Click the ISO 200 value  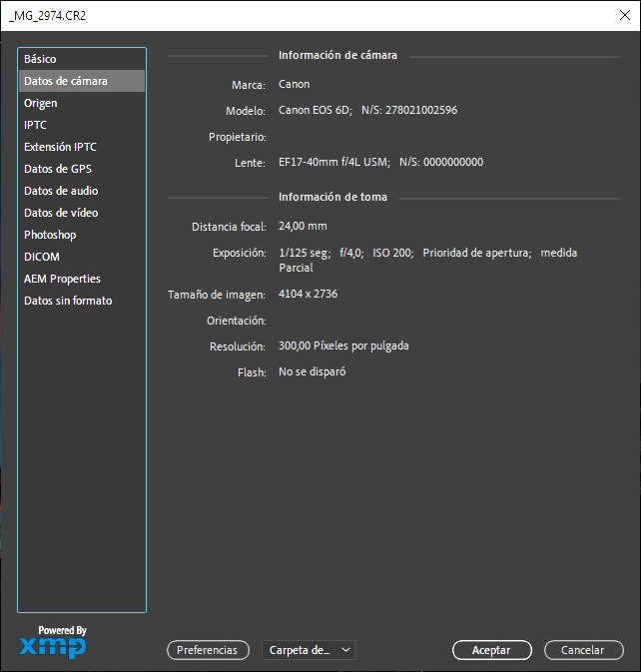click(x=392, y=253)
